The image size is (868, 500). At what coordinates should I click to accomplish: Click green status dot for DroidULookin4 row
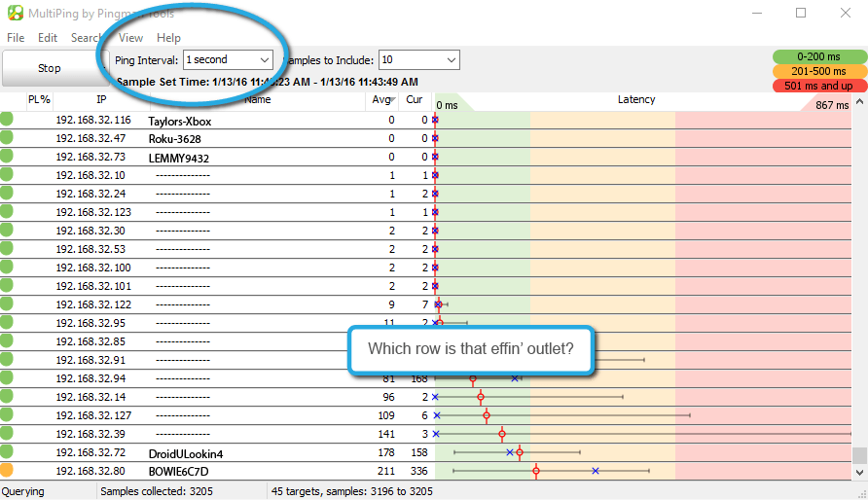[x=6, y=452]
